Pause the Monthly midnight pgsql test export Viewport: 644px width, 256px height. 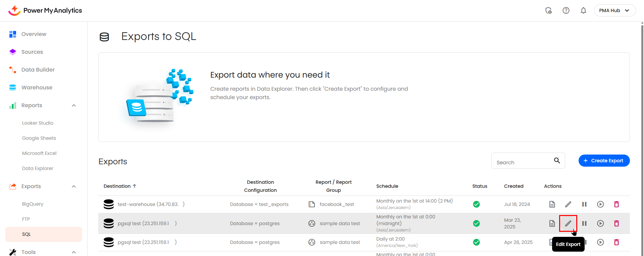(584, 223)
